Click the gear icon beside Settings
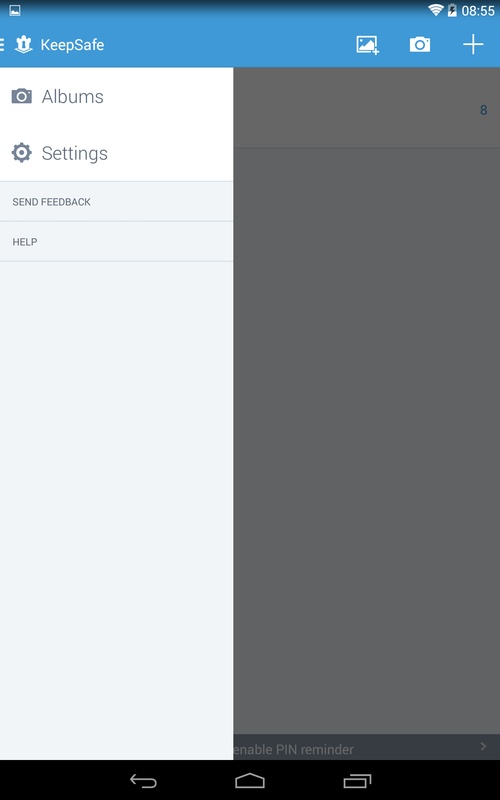 click(x=21, y=153)
